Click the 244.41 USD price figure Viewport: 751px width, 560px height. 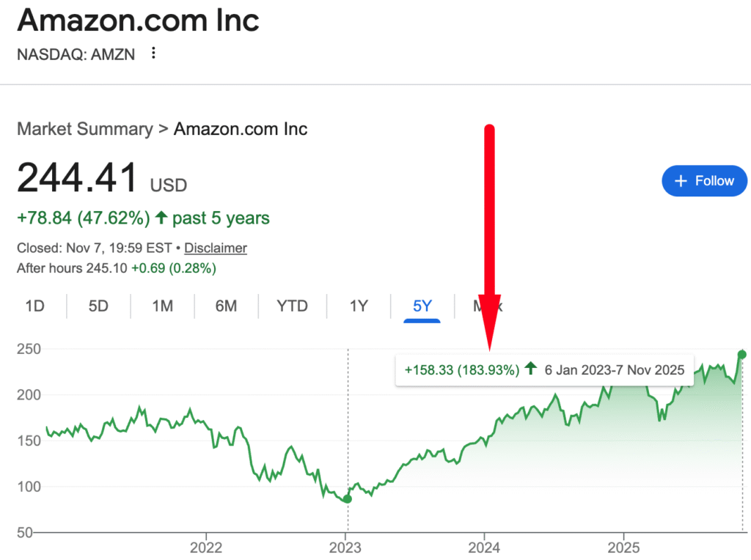click(x=78, y=178)
